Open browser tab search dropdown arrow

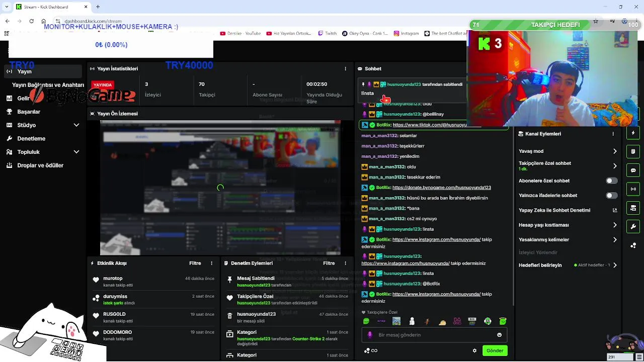click(x=7, y=7)
